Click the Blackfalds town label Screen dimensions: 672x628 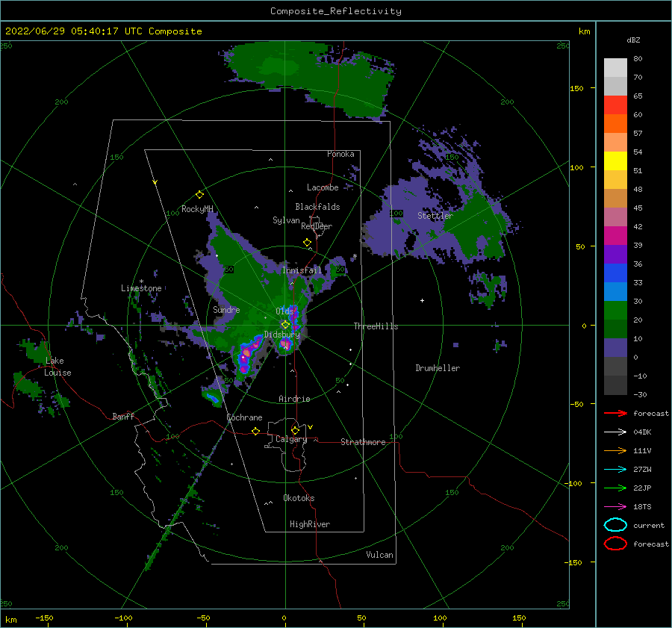317,207
